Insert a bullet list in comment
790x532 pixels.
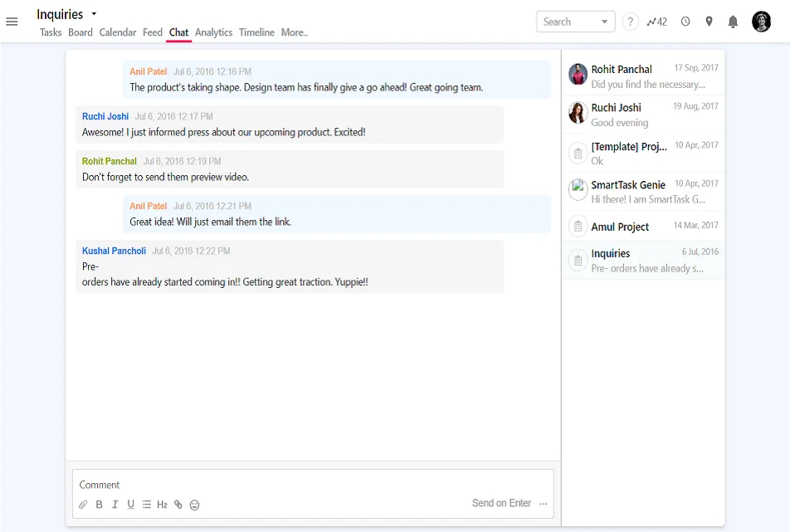[x=146, y=505]
